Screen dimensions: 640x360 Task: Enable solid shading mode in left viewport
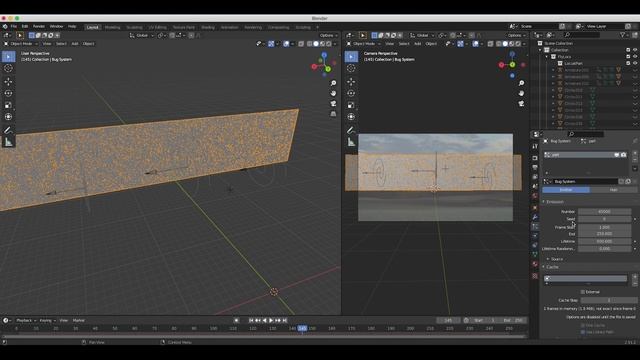316,44
